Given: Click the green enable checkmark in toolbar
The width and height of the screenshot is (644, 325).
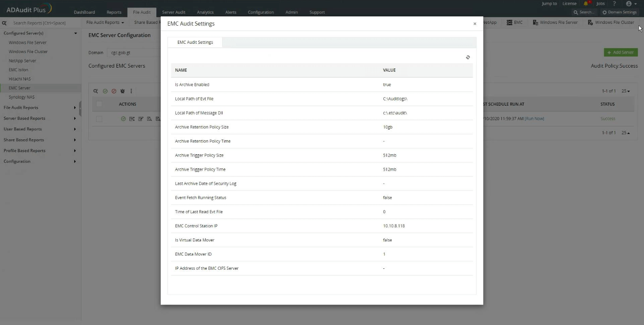Looking at the screenshot, I should [105, 91].
